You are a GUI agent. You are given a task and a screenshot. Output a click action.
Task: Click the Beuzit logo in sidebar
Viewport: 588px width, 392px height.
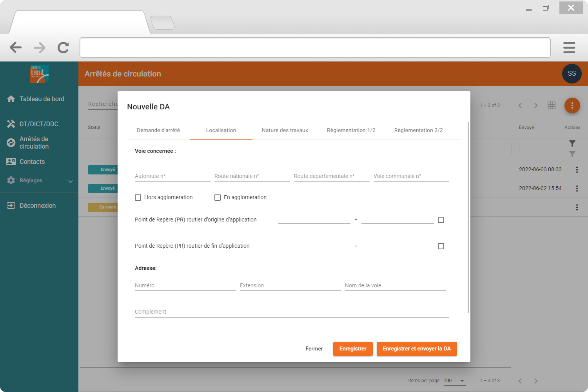39,74
